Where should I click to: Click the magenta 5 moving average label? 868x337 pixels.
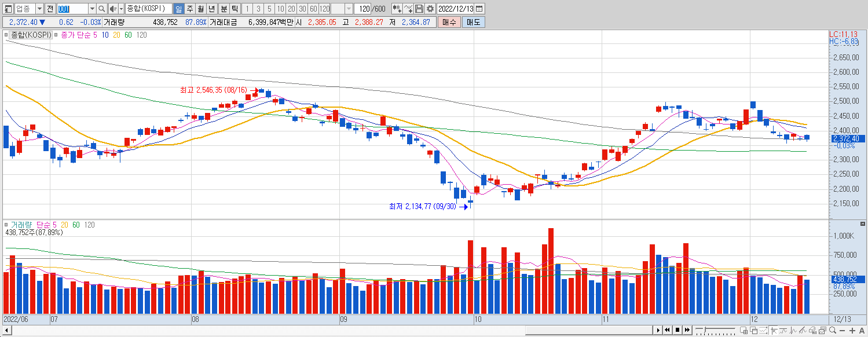96,35
